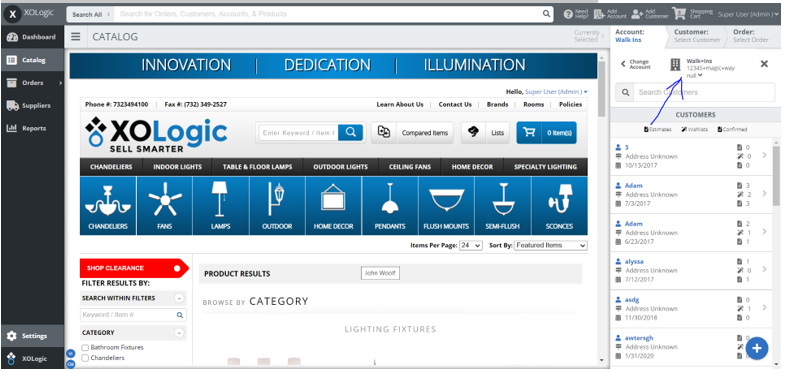Click in the main top search field

click(x=327, y=14)
